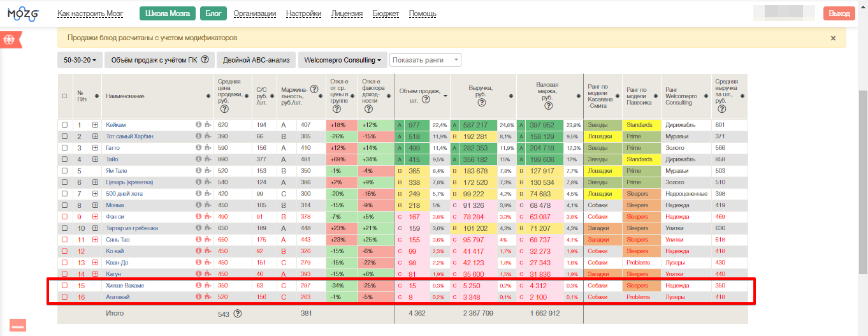Viewport: 868px width, 336px height.
Task: Click the MOZG logo
Action: click(x=24, y=13)
